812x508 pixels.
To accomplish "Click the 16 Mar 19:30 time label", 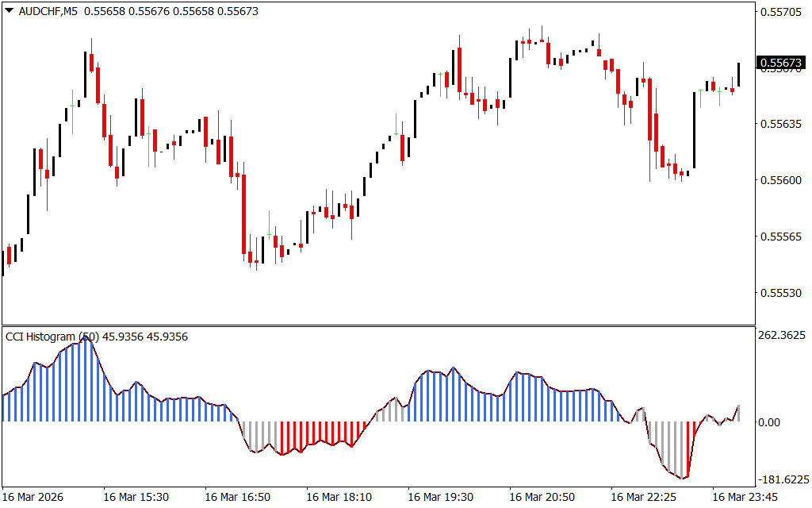I will pos(441,497).
